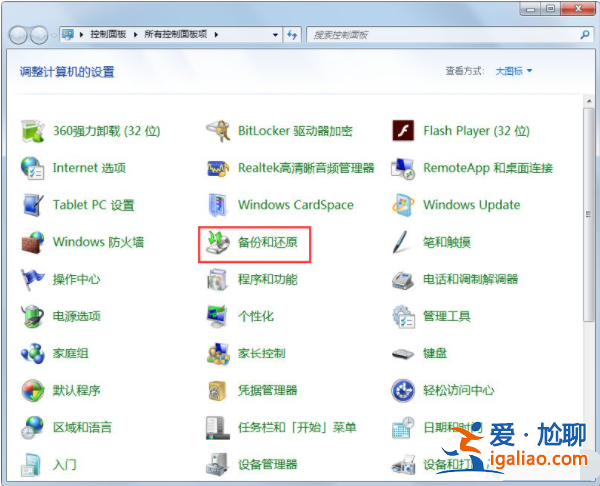
Task: Open the 默认程序 icon
Action: coord(33,390)
